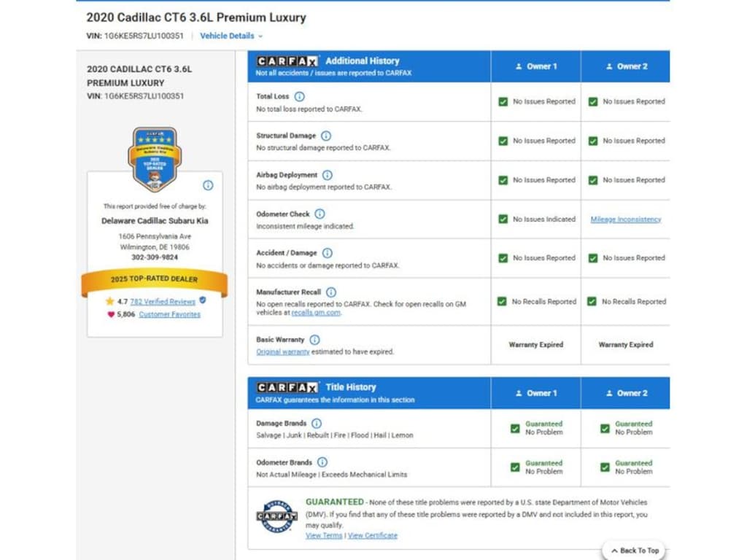Click Odometer Brands Owner 2 guaranteed checkmark

tap(605, 467)
